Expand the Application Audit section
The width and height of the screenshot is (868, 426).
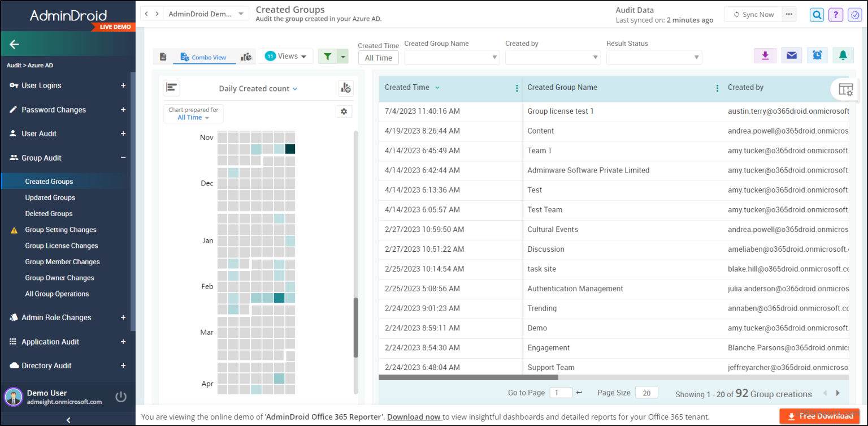123,342
